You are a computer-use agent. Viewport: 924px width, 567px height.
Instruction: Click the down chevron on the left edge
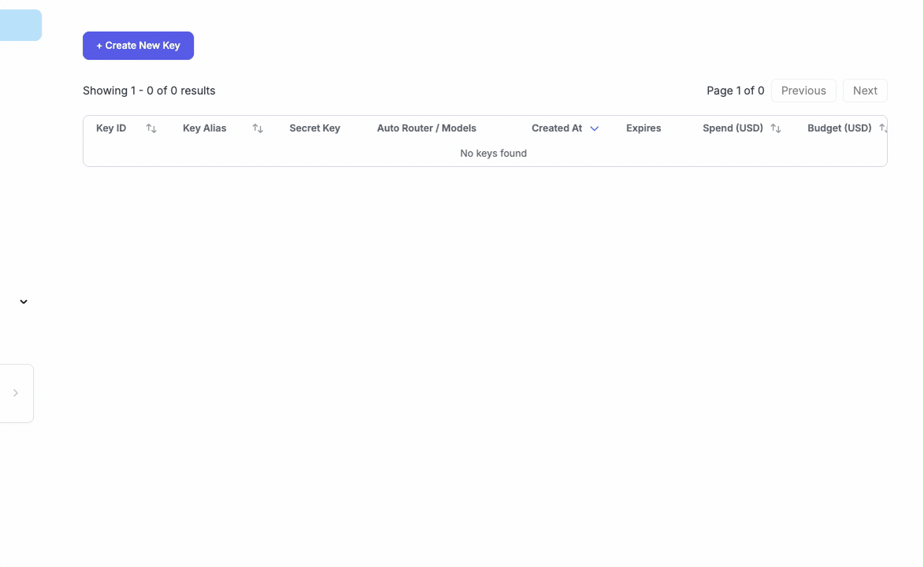pyautogui.click(x=23, y=301)
